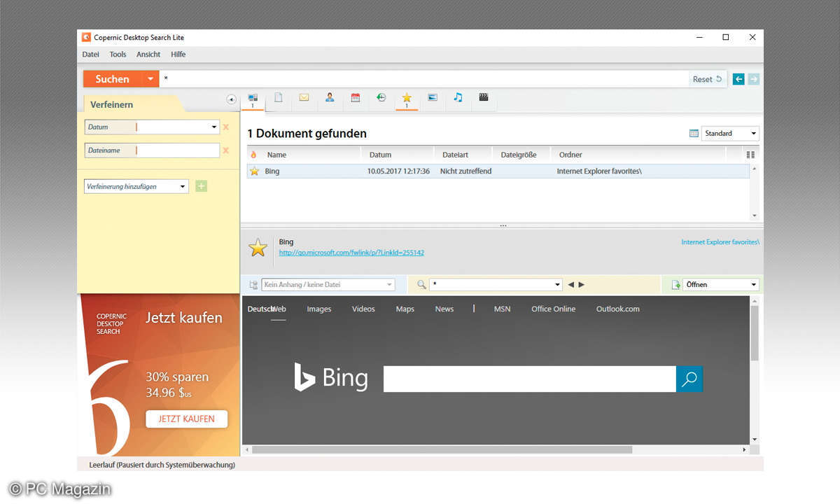Open the Tools menu

click(x=118, y=54)
